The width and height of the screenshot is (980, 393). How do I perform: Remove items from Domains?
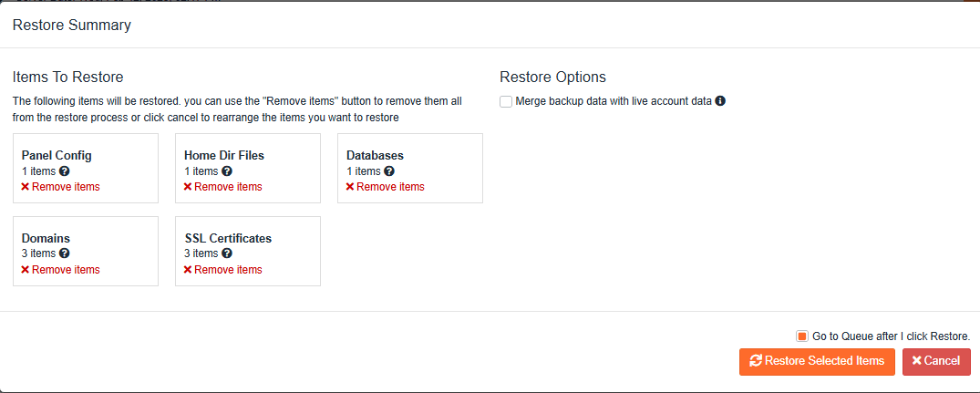(x=60, y=270)
